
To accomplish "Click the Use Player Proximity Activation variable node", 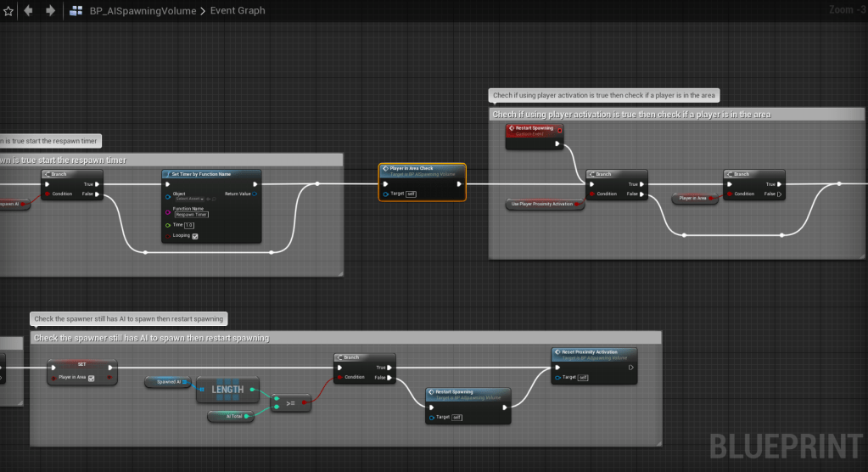I will [543, 205].
